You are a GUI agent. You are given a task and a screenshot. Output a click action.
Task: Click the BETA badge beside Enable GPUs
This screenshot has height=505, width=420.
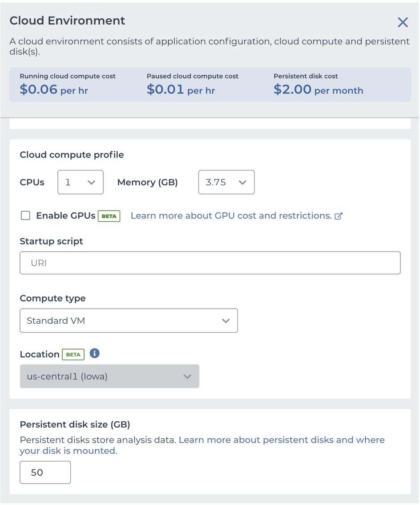109,216
